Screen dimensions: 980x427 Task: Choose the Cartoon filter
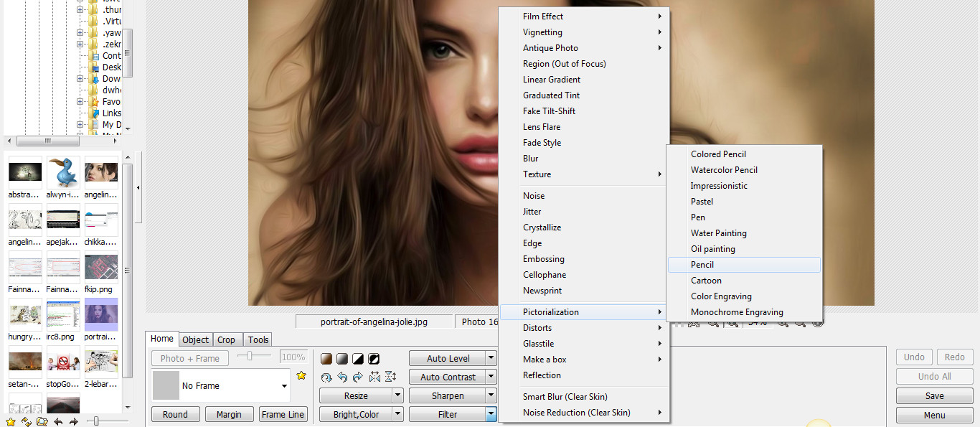(744, 281)
